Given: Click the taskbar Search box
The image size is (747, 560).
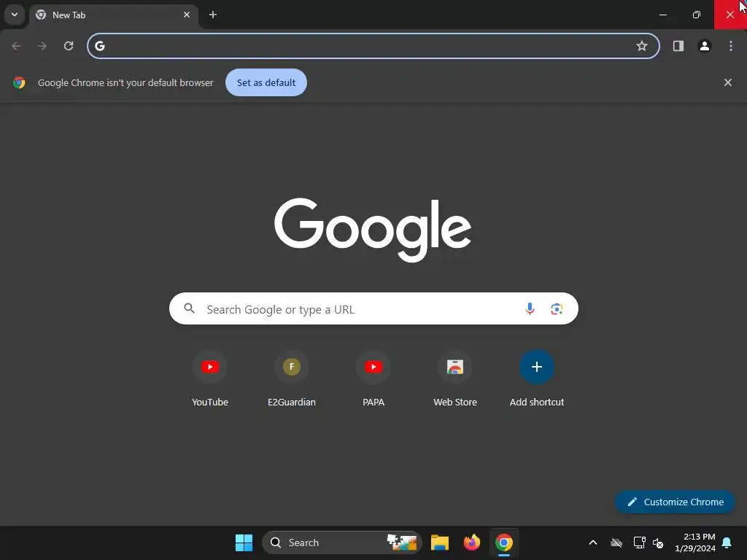Looking at the screenshot, I should (x=341, y=542).
